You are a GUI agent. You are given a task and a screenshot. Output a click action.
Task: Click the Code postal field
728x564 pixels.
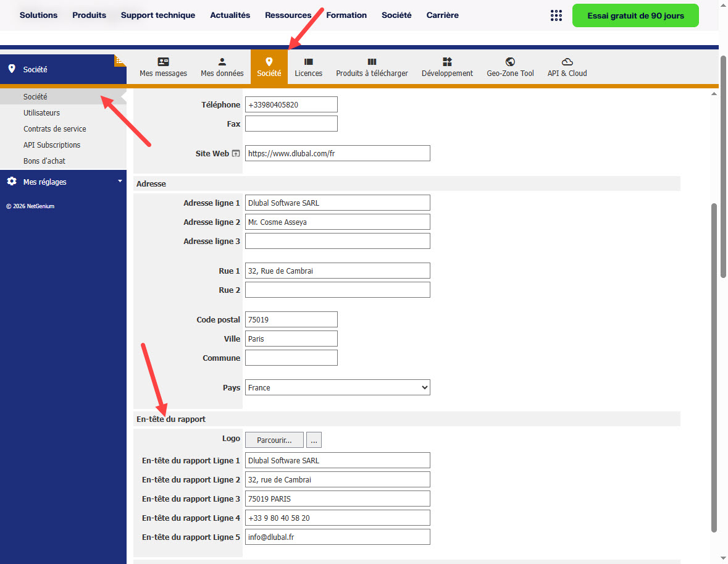291,319
